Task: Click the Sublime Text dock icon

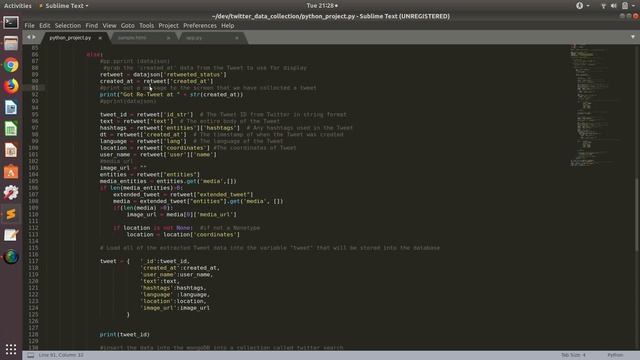Action: [11, 214]
